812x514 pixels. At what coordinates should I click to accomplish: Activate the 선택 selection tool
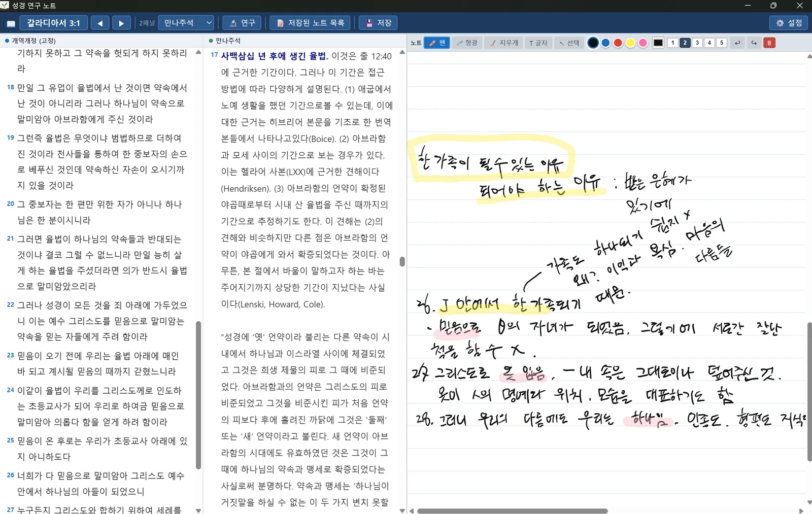coord(569,43)
